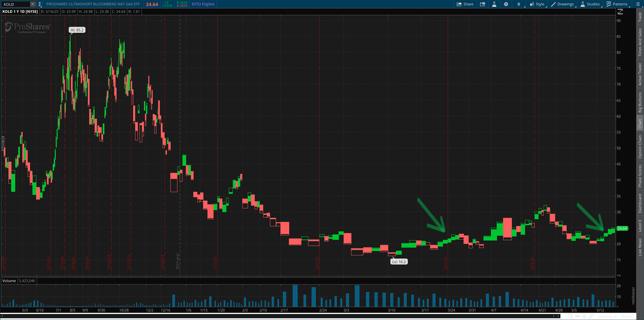Click the Volume study label
644x320 pixels.
[9, 281]
